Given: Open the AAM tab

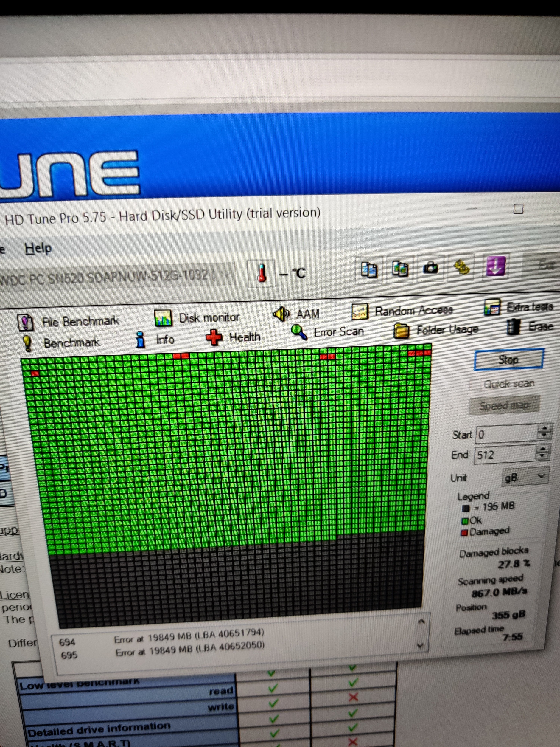Looking at the screenshot, I should tap(307, 314).
